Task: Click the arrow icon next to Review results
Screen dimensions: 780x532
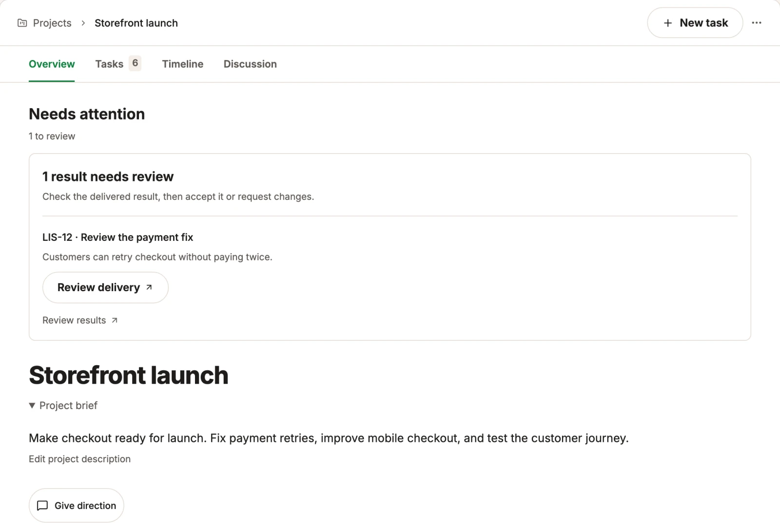Action: tap(115, 320)
